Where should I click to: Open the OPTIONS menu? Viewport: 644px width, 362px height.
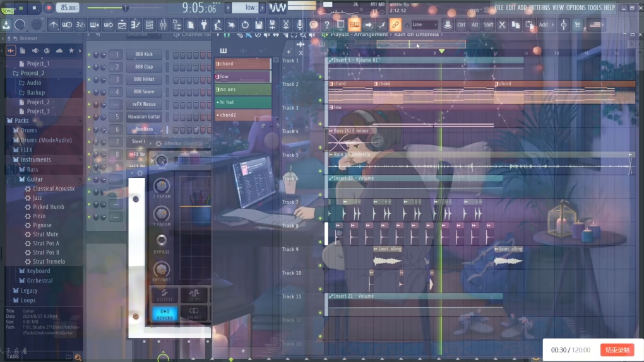(x=576, y=8)
